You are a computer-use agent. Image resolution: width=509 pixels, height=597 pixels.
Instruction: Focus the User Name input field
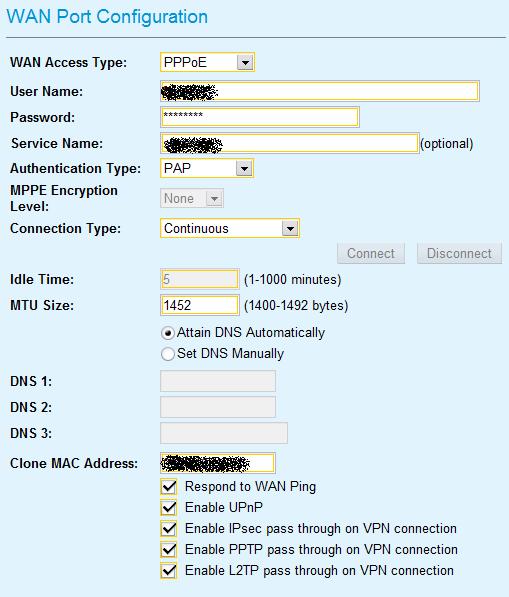coord(320,91)
